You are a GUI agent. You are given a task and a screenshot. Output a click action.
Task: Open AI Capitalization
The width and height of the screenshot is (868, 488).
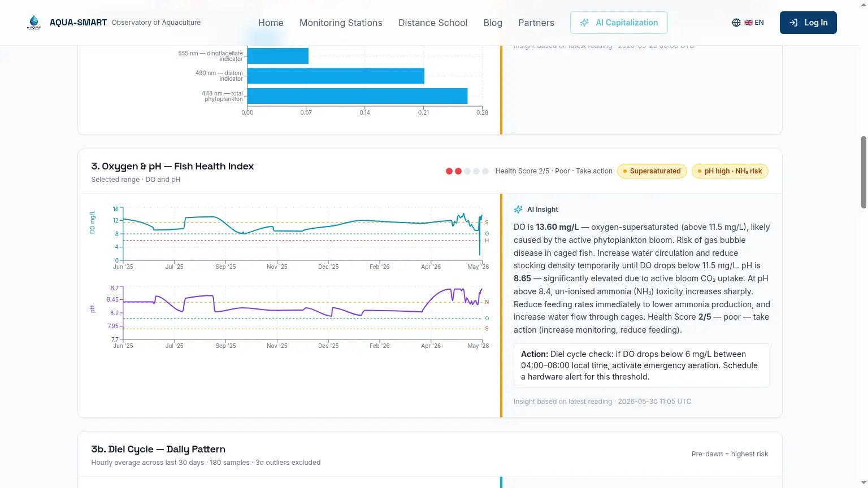tap(619, 23)
